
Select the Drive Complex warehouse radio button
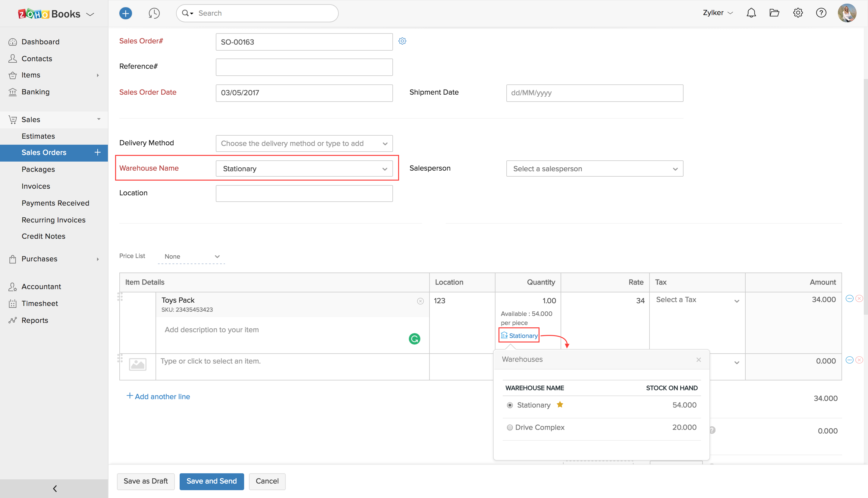pyautogui.click(x=510, y=427)
